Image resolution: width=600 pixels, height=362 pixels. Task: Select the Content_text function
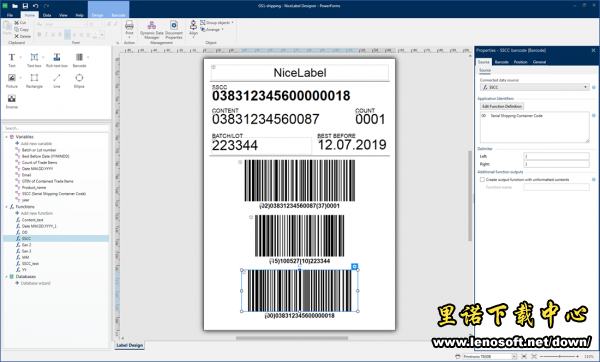(x=33, y=220)
